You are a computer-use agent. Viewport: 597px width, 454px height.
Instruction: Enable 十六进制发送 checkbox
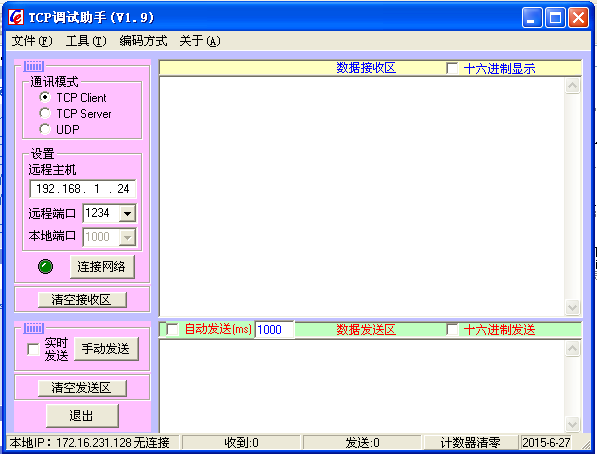[452, 329]
